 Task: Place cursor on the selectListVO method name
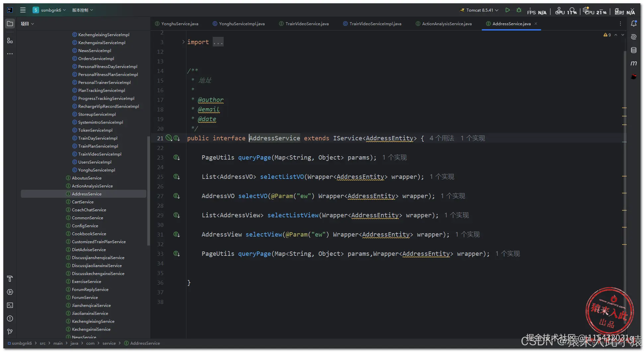282,176
